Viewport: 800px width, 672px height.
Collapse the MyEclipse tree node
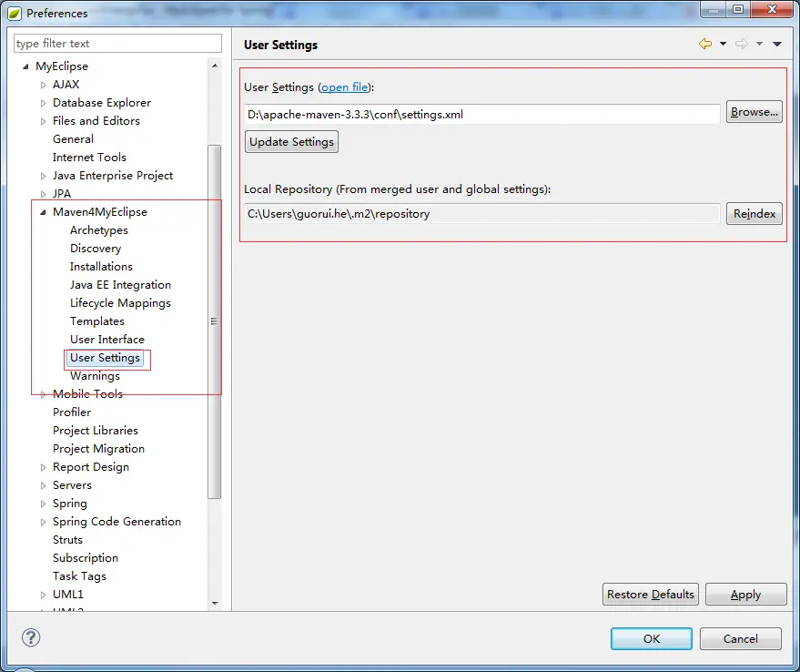click(25, 66)
